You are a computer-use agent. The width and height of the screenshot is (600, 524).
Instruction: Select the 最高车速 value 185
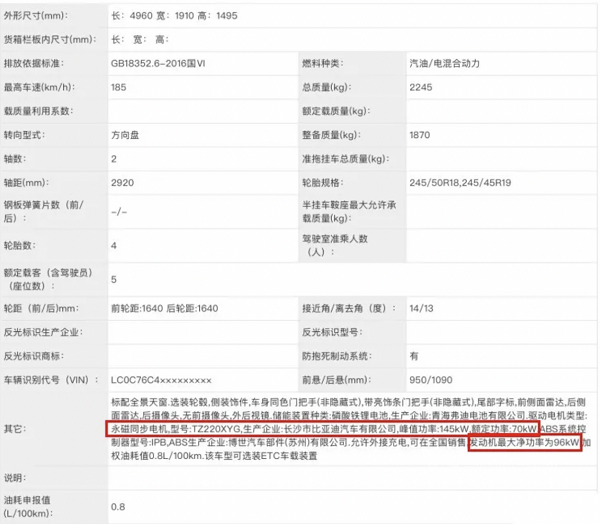point(119,87)
